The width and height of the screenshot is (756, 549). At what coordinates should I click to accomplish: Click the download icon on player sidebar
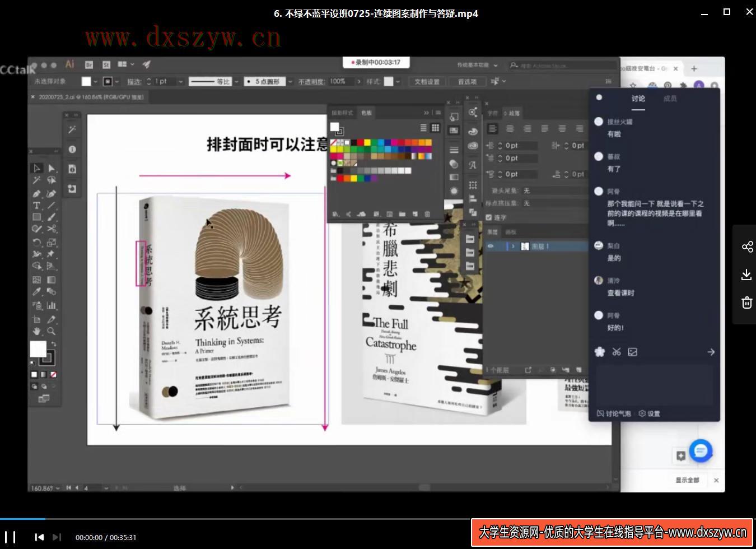[x=746, y=274]
